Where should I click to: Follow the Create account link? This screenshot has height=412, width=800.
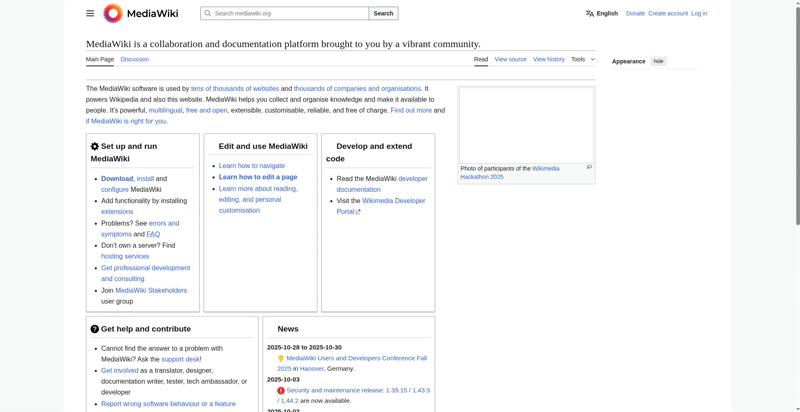point(667,14)
